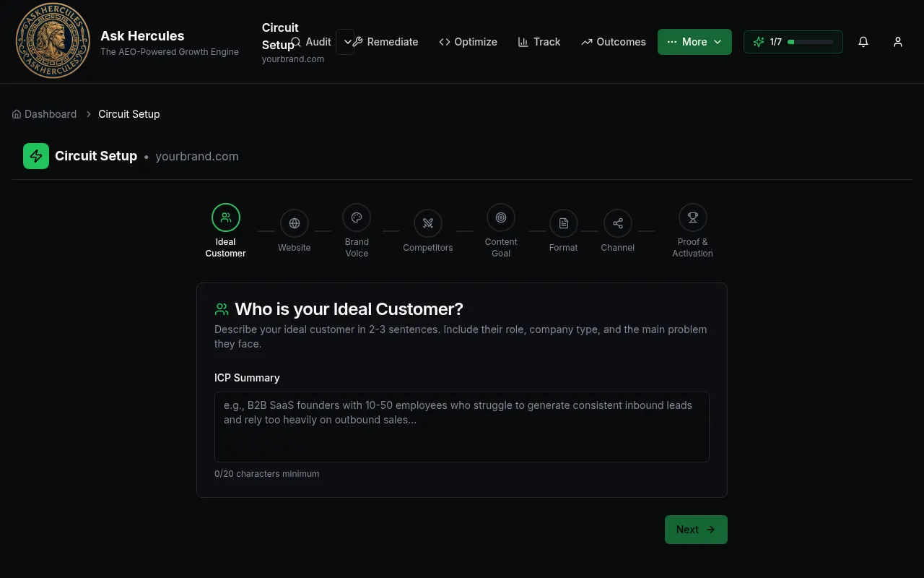The image size is (924, 578).
Task: Select the Competitors crossed-swords icon
Action: (428, 223)
